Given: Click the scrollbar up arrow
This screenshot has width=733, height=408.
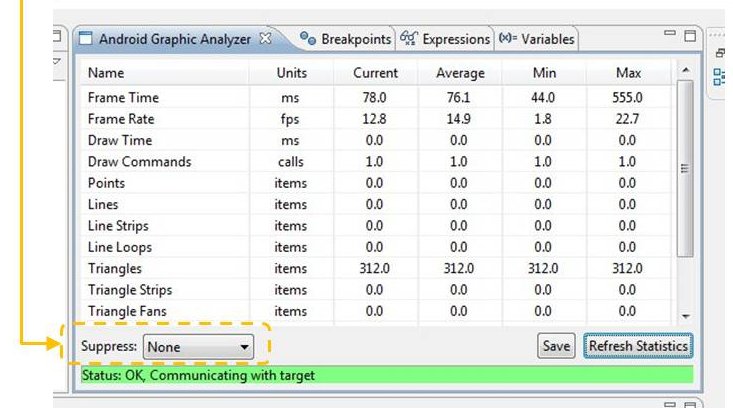Looking at the screenshot, I should 685,70.
